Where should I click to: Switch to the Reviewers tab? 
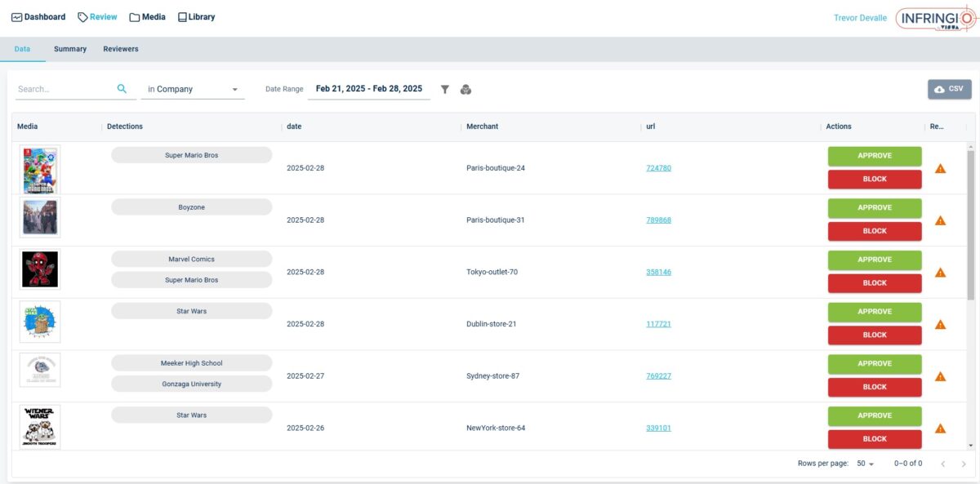pos(121,49)
